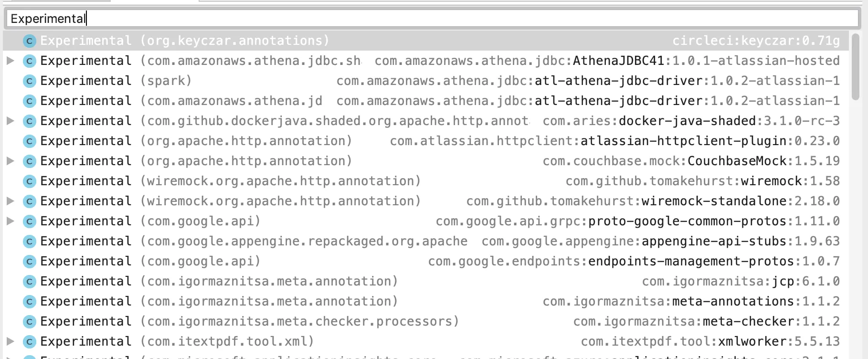
Task: Expand the wiremock-standalone result entry
Action: (10, 201)
